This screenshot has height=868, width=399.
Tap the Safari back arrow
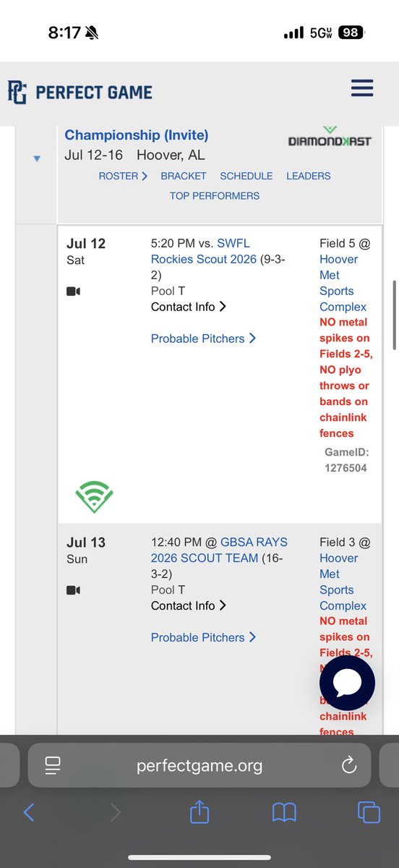pyautogui.click(x=29, y=812)
